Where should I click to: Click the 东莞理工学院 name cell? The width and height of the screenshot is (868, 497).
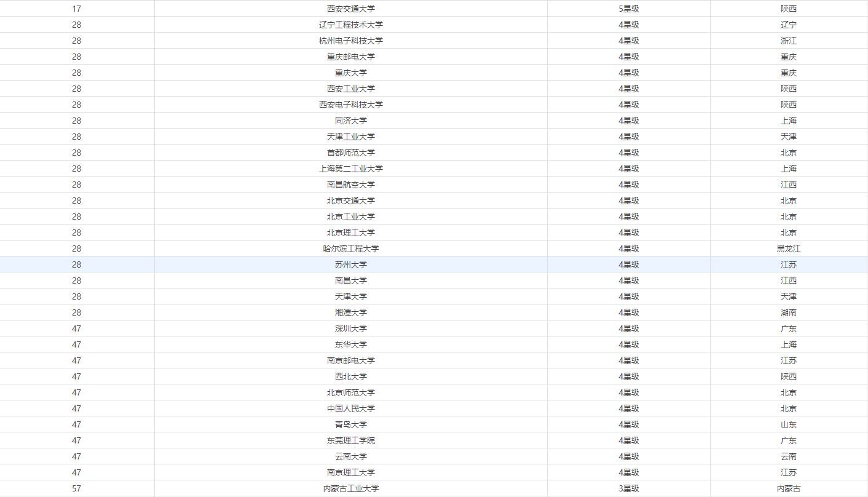[350, 440]
